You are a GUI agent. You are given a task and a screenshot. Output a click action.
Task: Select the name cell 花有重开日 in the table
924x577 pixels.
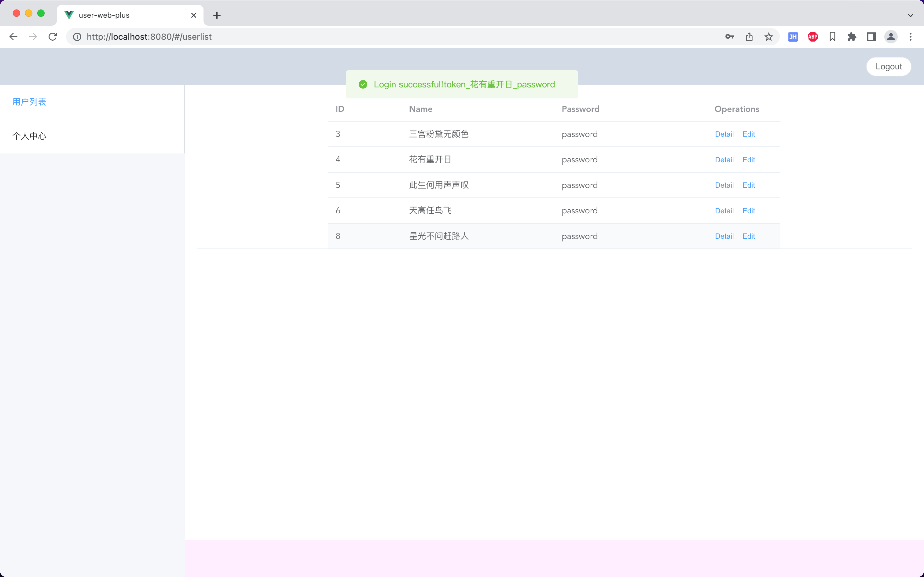coord(430,160)
